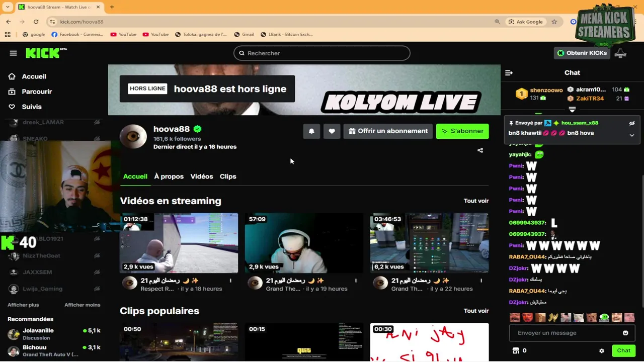Switch to the Accueil channel tab
This screenshot has width=644, height=362.
coord(135,176)
